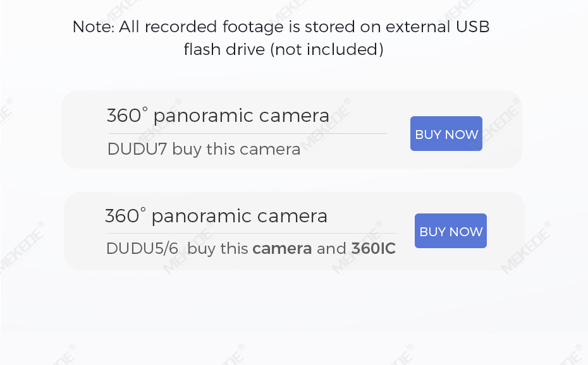This screenshot has width=588, height=365.
Task: Click the bold "360IC" text
Action: pyautogui.click(x=374, y=249)
